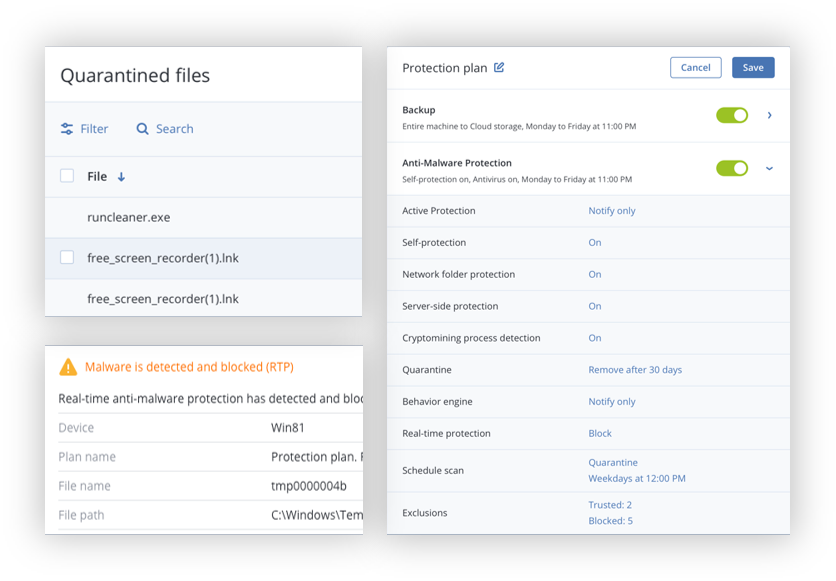Screen dimensions: 836x581
Task: Expand the Backup section chevron
Action: click(x=769, y=115)
